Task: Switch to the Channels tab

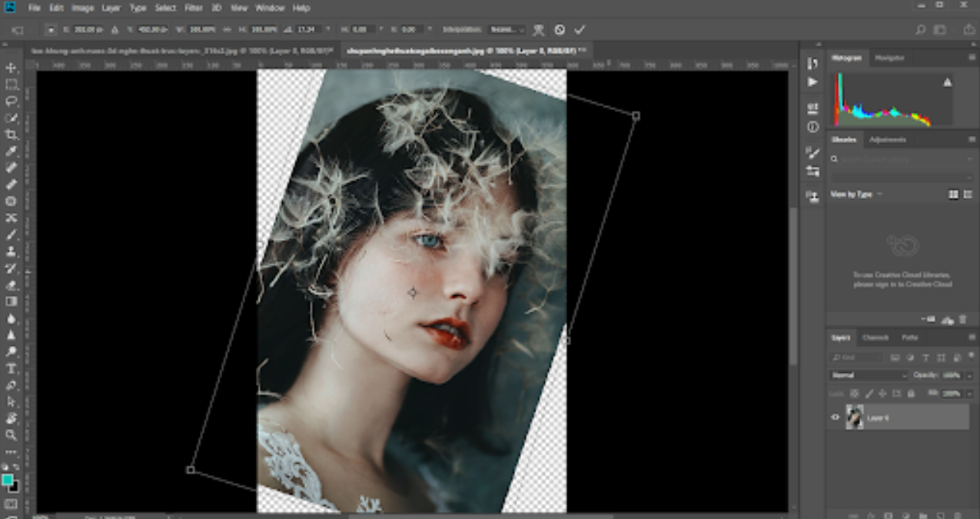Action: click(x=875, y=338)
